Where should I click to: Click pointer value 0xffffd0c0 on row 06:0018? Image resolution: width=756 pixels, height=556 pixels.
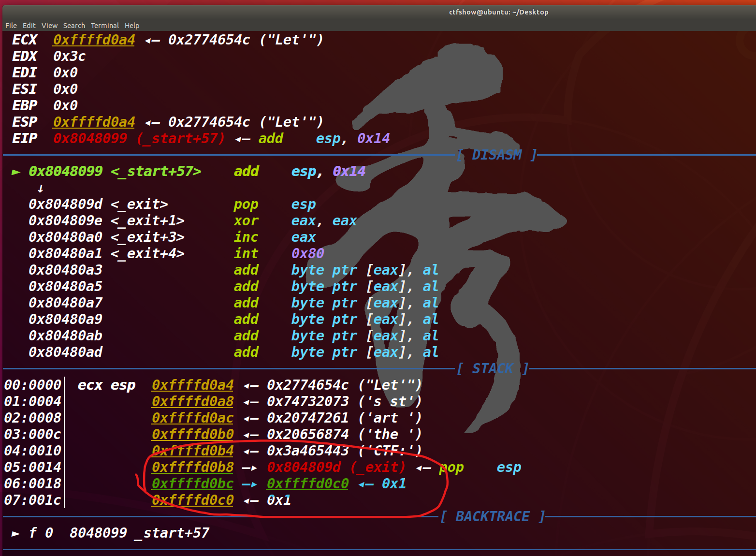(307, 483)
